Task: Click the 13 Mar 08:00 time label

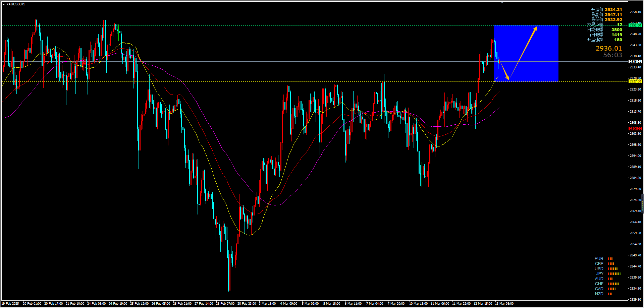Action: [504, 304]
